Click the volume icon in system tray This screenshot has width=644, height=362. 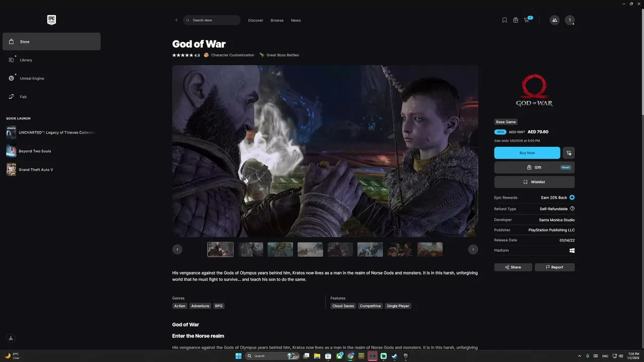[x=620, y=356]
